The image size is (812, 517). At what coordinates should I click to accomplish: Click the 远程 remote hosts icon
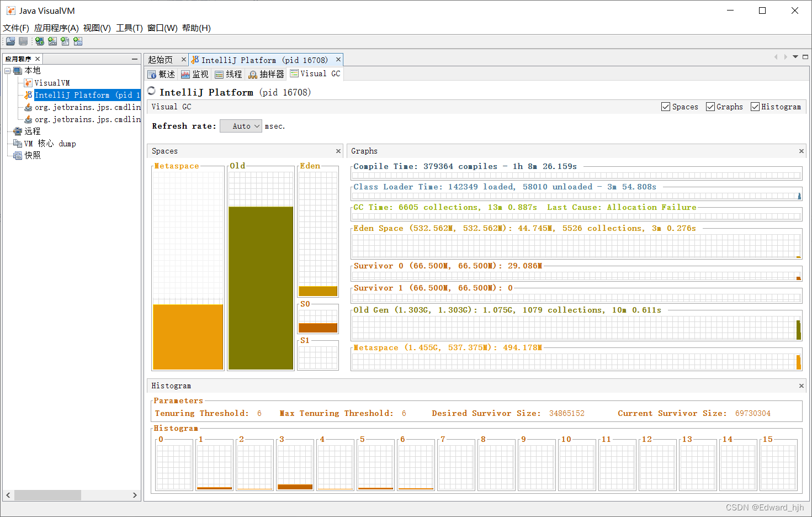(18, 131)
